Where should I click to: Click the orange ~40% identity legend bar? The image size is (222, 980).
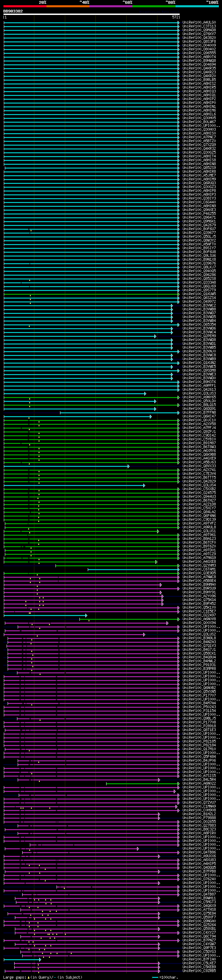[68, 6]
